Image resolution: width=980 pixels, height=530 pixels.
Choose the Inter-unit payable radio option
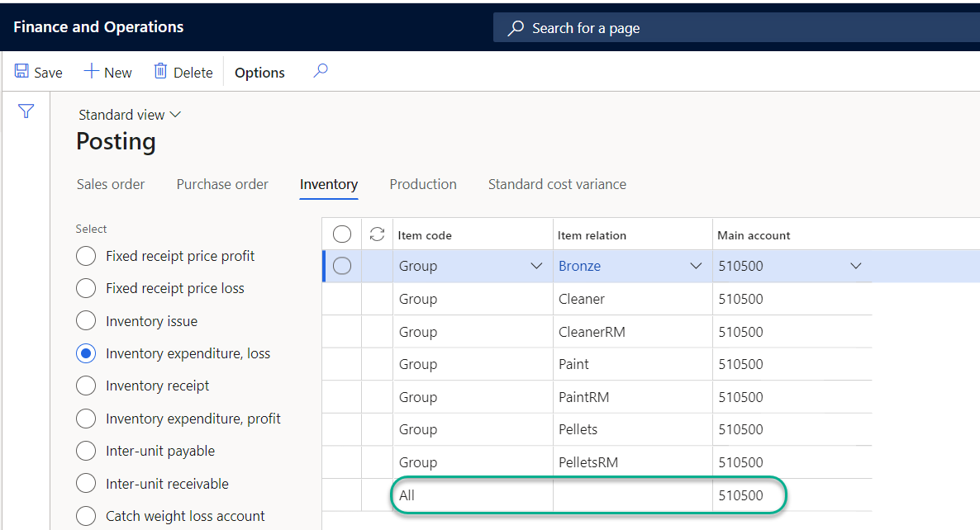[x=86, y=451]
